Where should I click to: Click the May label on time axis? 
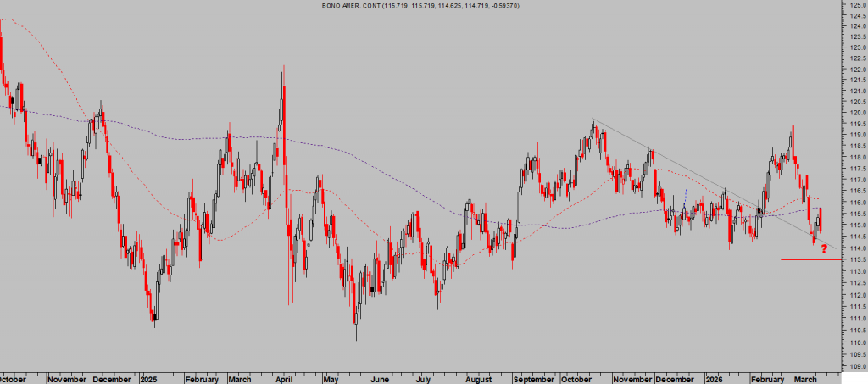click(331, 379)
